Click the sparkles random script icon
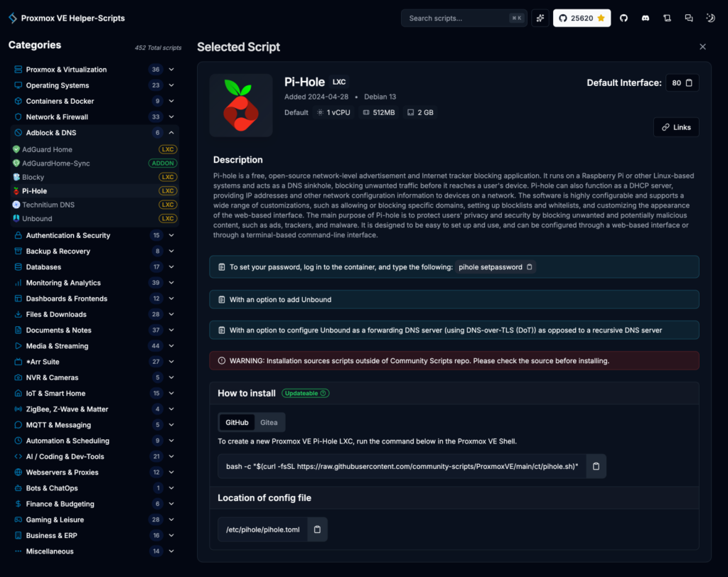The image size is (728, 577). (x=540, y=18)
